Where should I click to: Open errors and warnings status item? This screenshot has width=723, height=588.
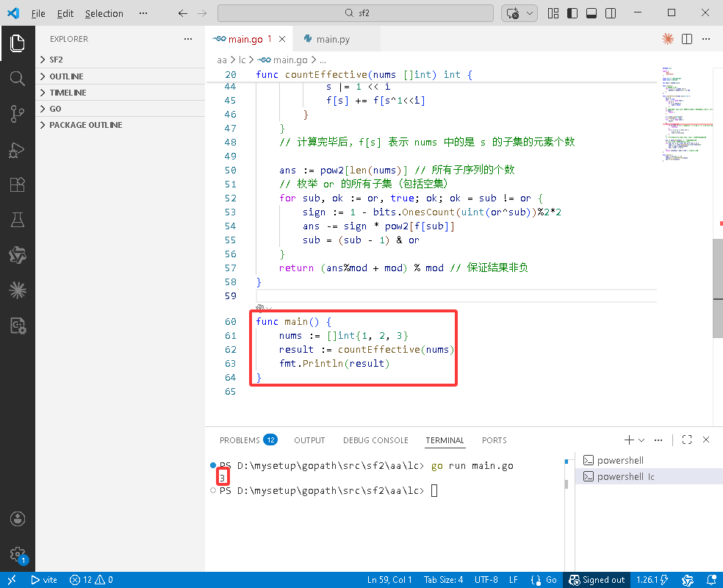click(x=91, y=580)
